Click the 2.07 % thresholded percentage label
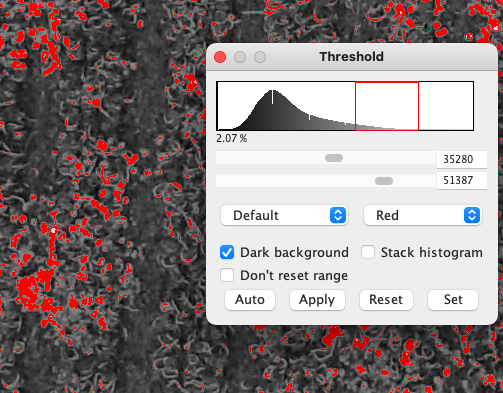 (232, 138)
